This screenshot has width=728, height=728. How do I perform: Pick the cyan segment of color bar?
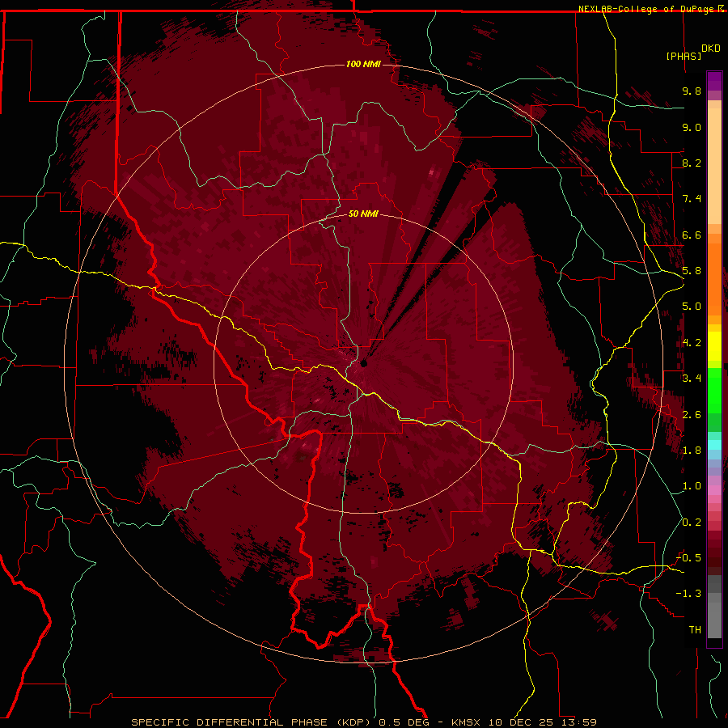click(714, 445)
